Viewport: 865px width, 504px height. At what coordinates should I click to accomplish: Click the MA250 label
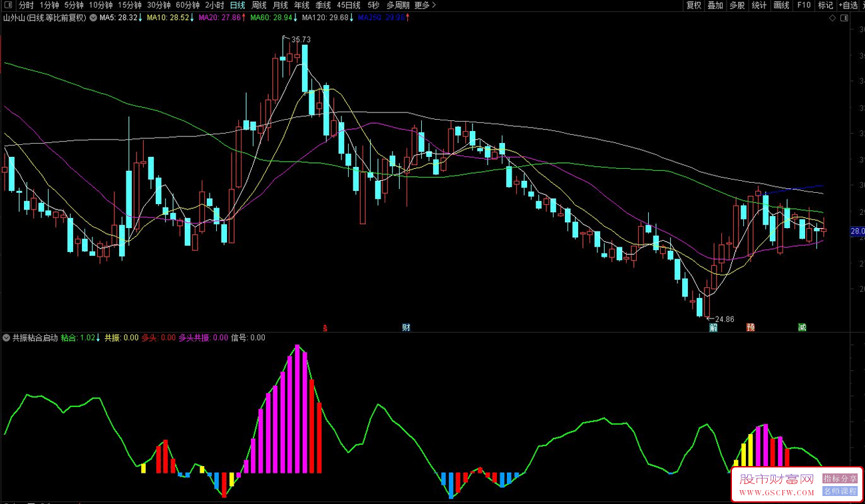point(381,18)
